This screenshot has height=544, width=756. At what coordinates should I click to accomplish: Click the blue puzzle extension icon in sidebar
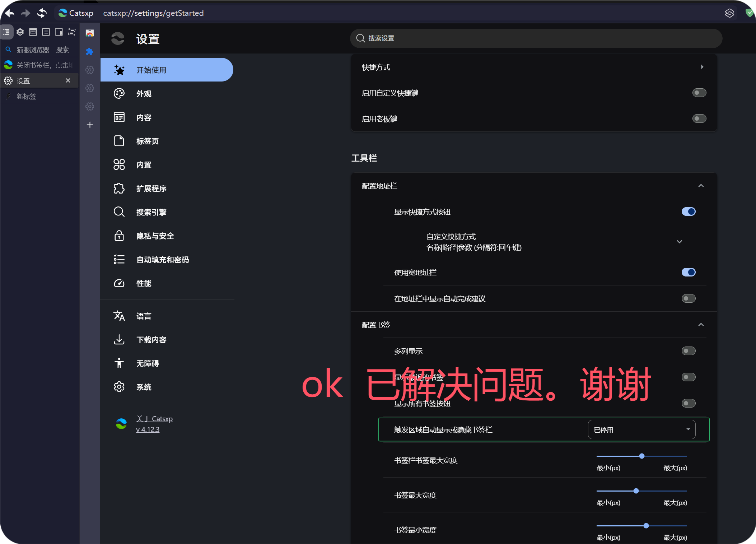pos(90,52)
